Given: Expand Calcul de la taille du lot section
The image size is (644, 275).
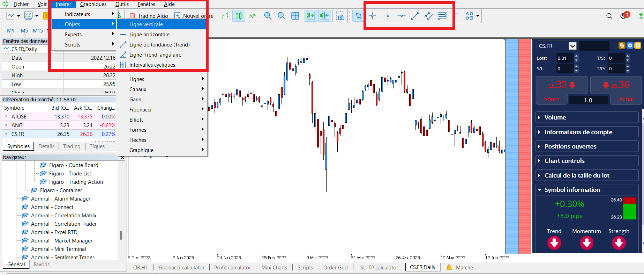Looking at the screenshot, I should (587, 175).
